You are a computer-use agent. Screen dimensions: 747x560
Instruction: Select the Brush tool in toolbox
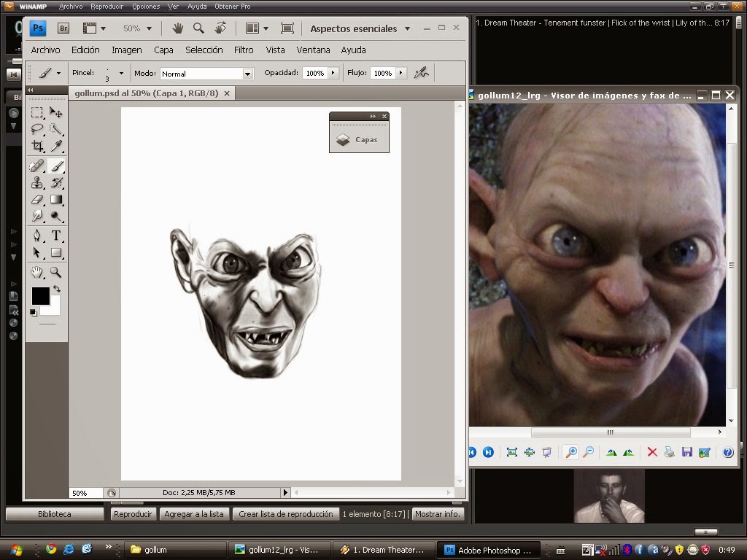(56, 166)
